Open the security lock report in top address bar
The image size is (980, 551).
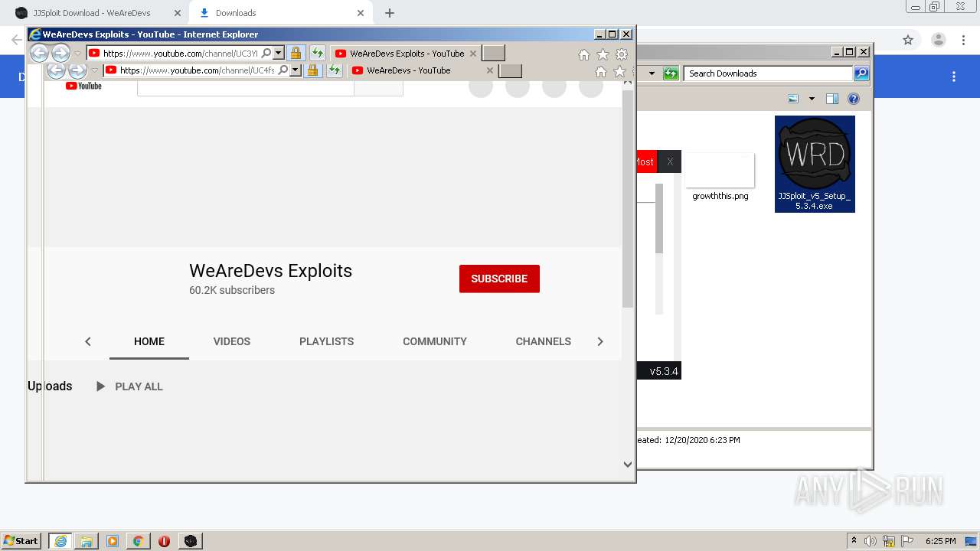[296, 53]
